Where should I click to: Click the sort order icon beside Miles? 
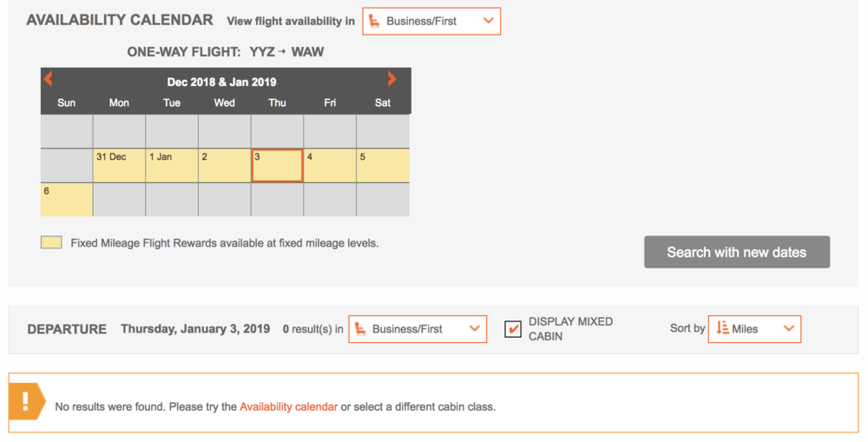pos(722,328)
